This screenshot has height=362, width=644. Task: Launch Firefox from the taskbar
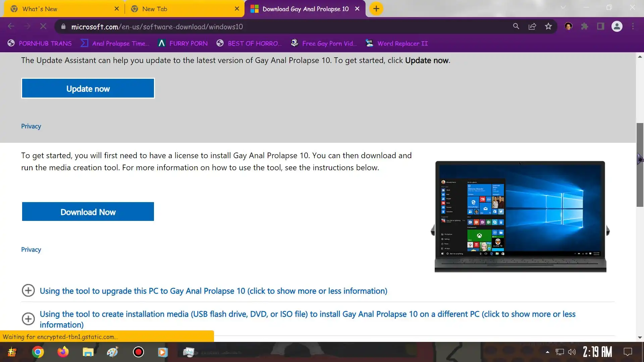(x=63, y=352)
